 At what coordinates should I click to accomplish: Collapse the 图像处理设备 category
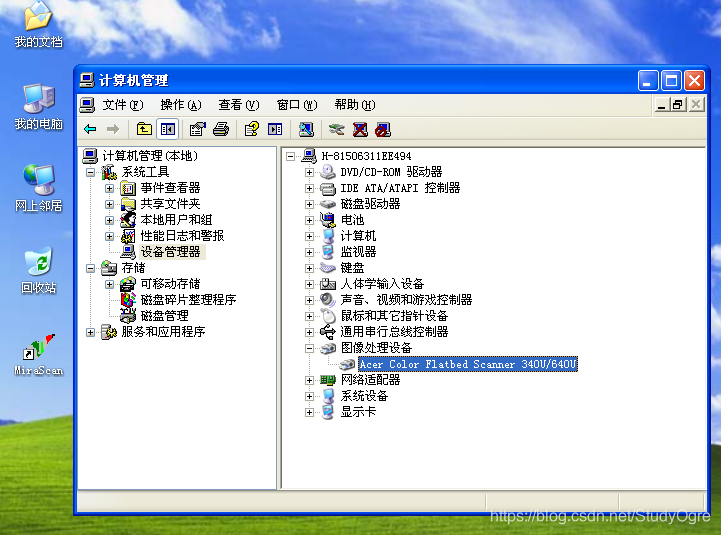coord(309,348)
